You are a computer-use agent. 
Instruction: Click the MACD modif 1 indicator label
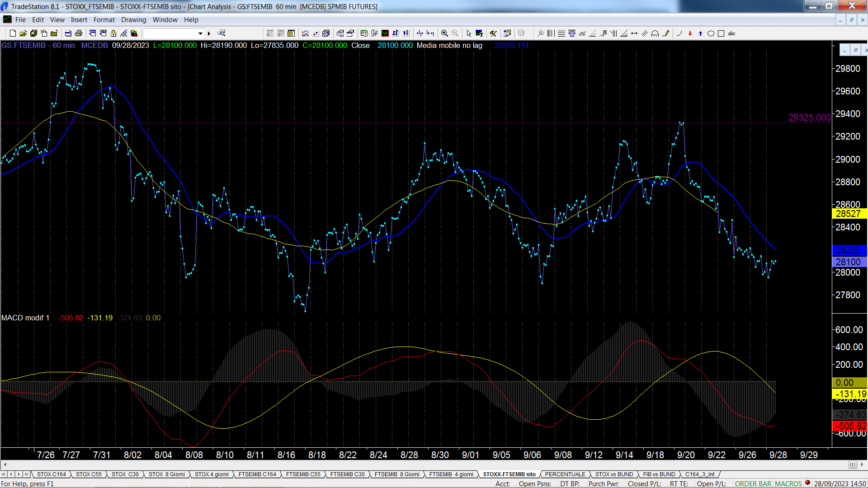click(x=25, y=318)
